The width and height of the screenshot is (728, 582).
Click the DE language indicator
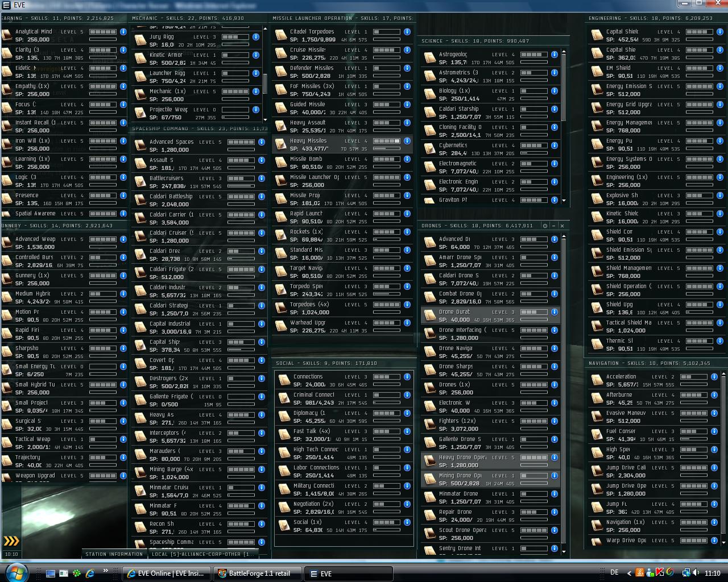point(614,572)
